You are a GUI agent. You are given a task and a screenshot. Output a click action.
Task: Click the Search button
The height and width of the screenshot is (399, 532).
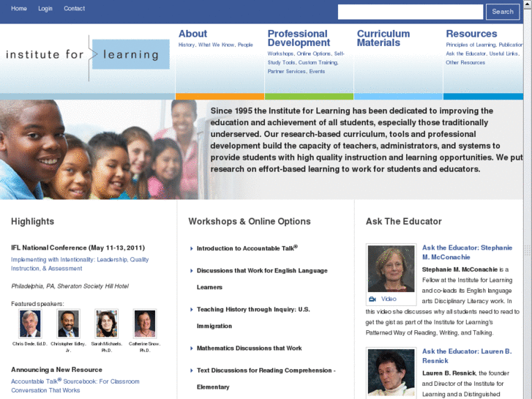503,12
